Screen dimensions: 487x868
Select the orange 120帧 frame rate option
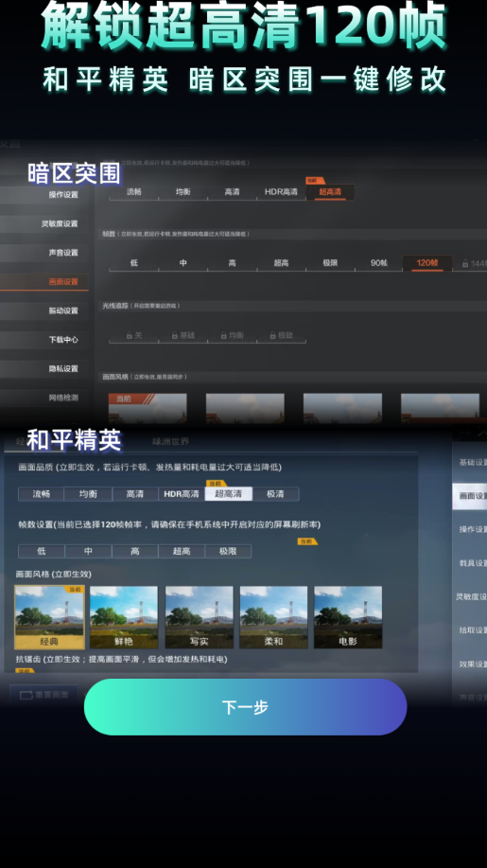click(x=427, y=263)
